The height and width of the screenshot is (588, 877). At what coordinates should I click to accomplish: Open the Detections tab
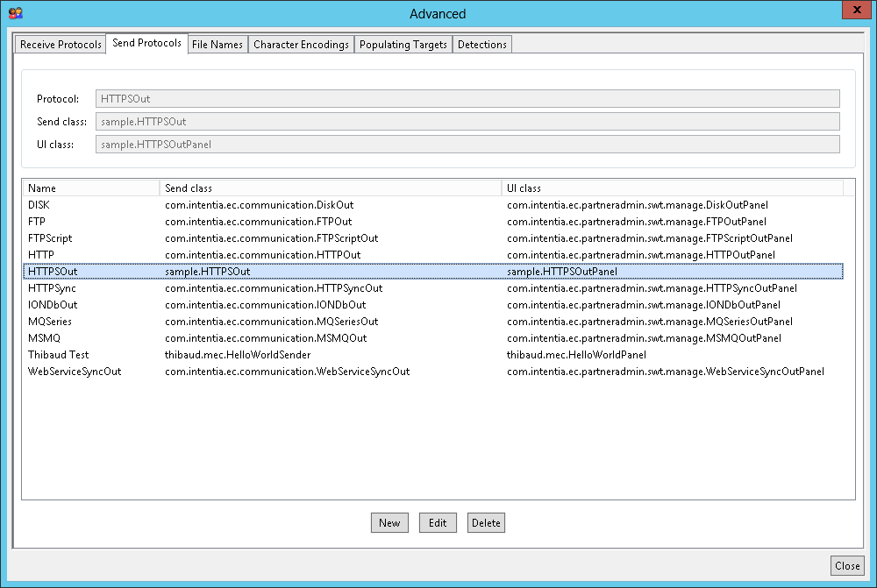click(x=481, y=45)
